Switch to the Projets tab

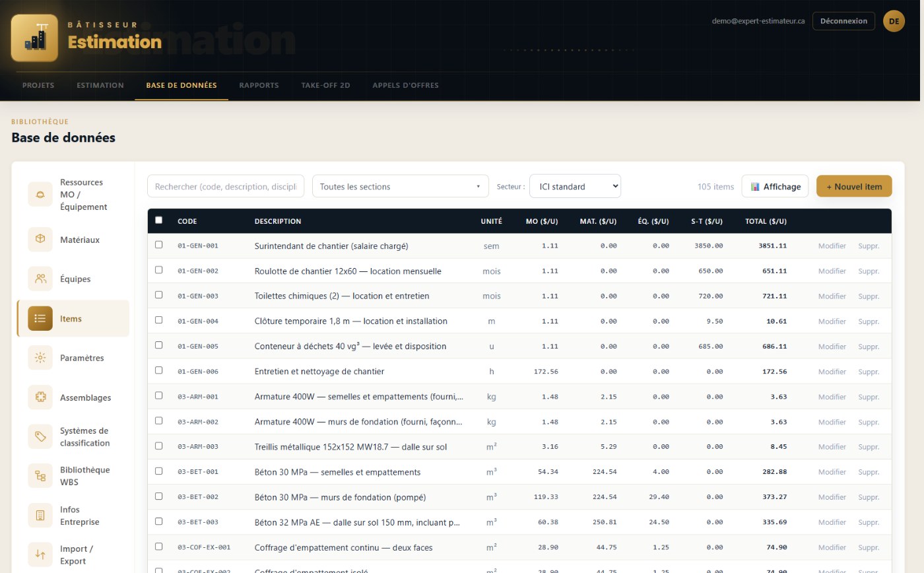point(38,85)
